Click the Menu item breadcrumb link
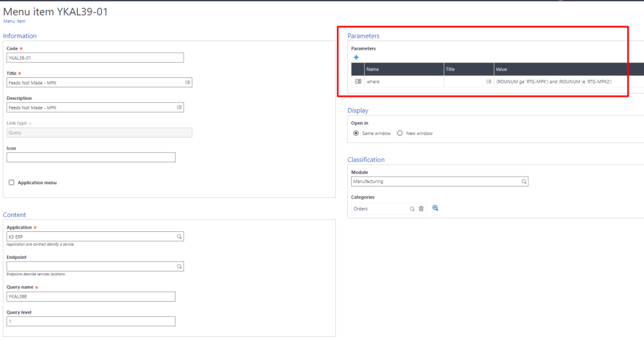 [14, 21]
